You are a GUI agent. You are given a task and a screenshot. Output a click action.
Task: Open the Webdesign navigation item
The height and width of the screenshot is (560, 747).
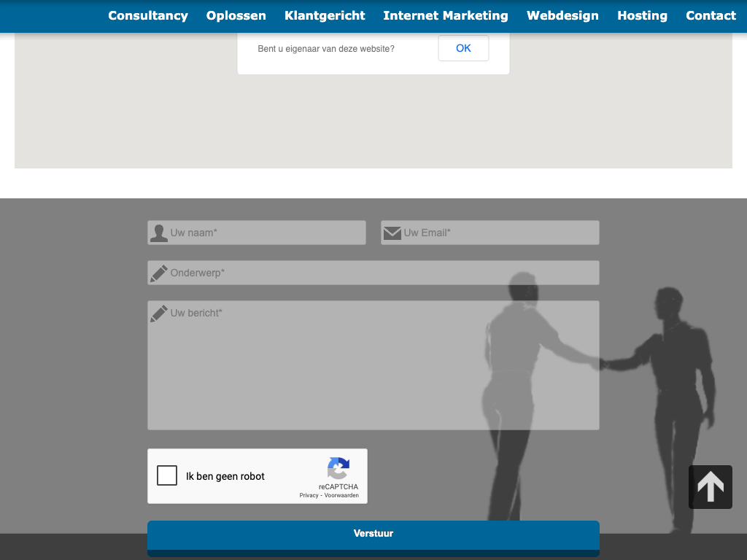pos(562,15)
